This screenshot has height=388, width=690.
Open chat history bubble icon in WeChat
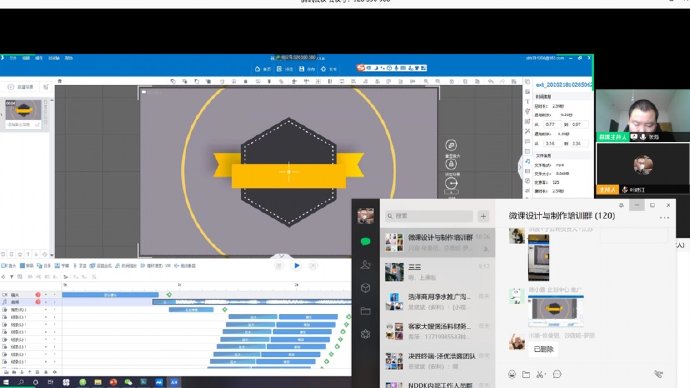(x=557, y=374)
